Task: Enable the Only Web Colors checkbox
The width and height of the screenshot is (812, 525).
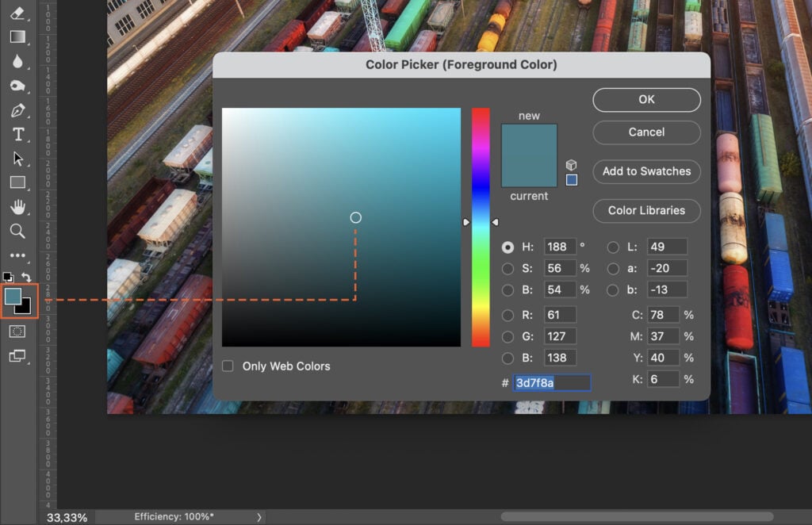Action: coord(228,366)
